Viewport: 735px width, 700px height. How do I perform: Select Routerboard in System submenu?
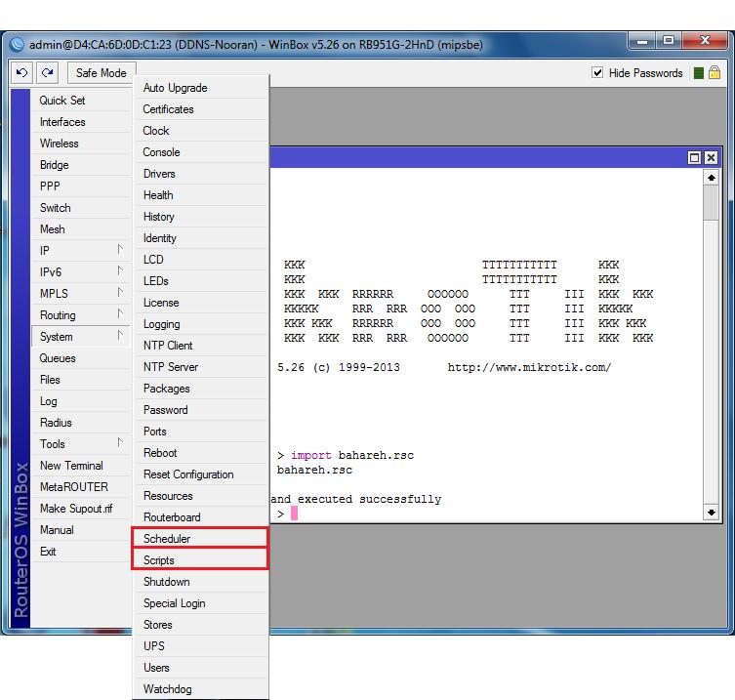point(201,517)
